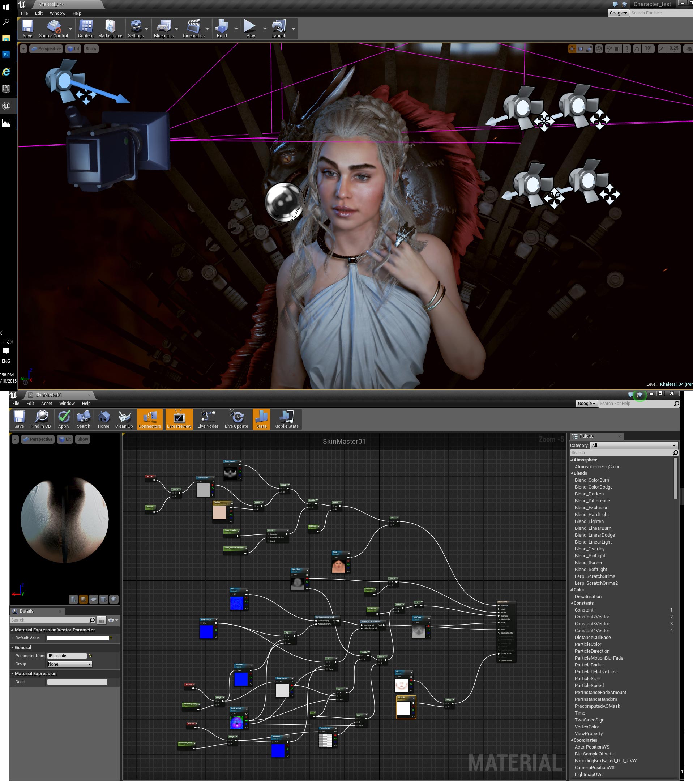Open Cinematics in the toolbar
The width and height of the screenshot is (693, 784).
tap(194, 29)
